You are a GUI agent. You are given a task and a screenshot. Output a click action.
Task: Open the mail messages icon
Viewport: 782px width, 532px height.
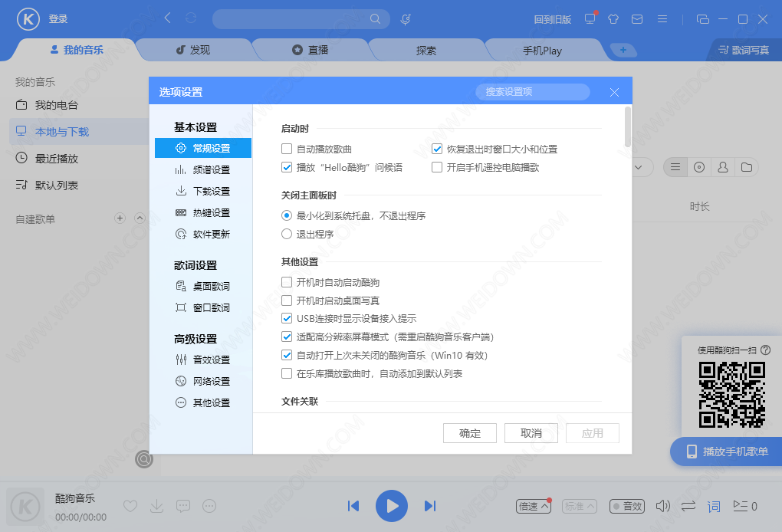[637, 19]
